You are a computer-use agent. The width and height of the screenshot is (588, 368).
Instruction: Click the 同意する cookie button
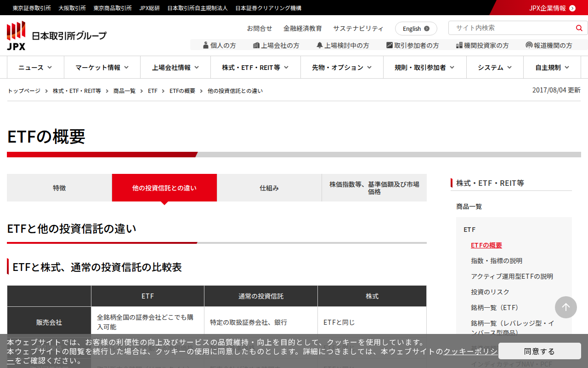pyautogui.click(x=539, y=351)
